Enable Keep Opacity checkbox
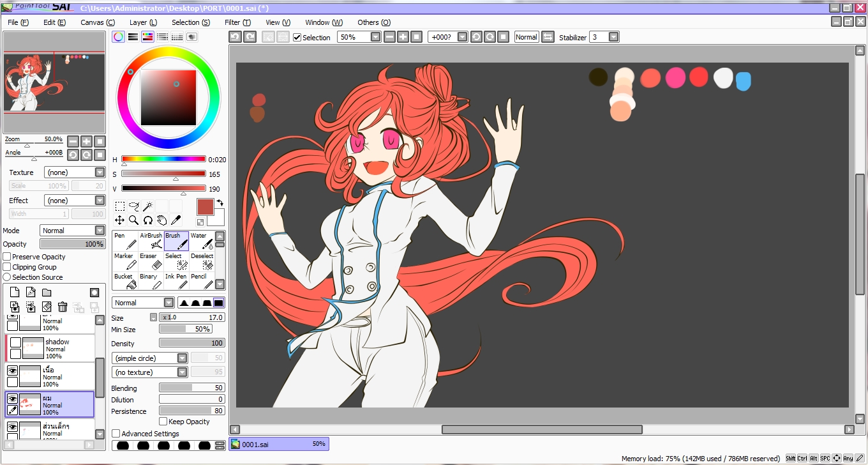Image resolution: width=868 pixels, height=465 pixels. (163, 422)
